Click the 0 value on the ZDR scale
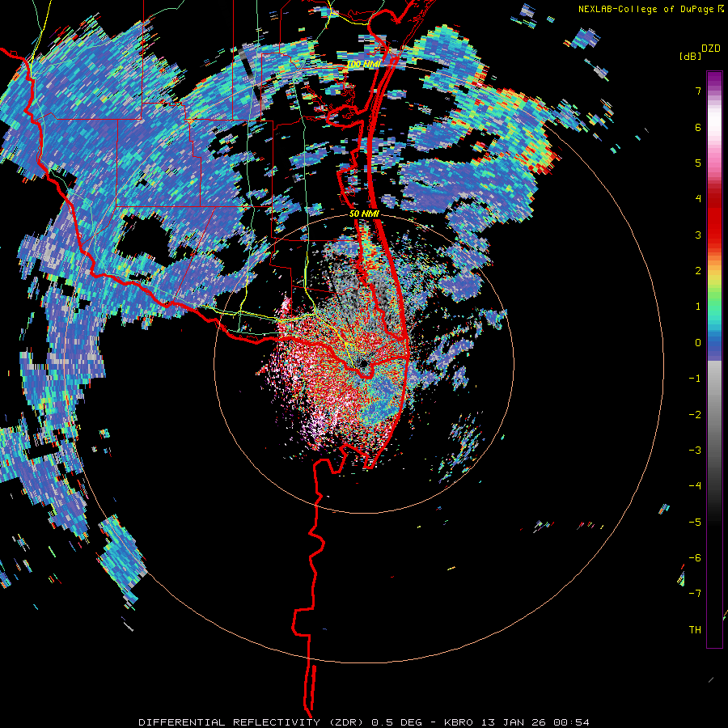Screen dimensions: 728x728 point(698,343)
